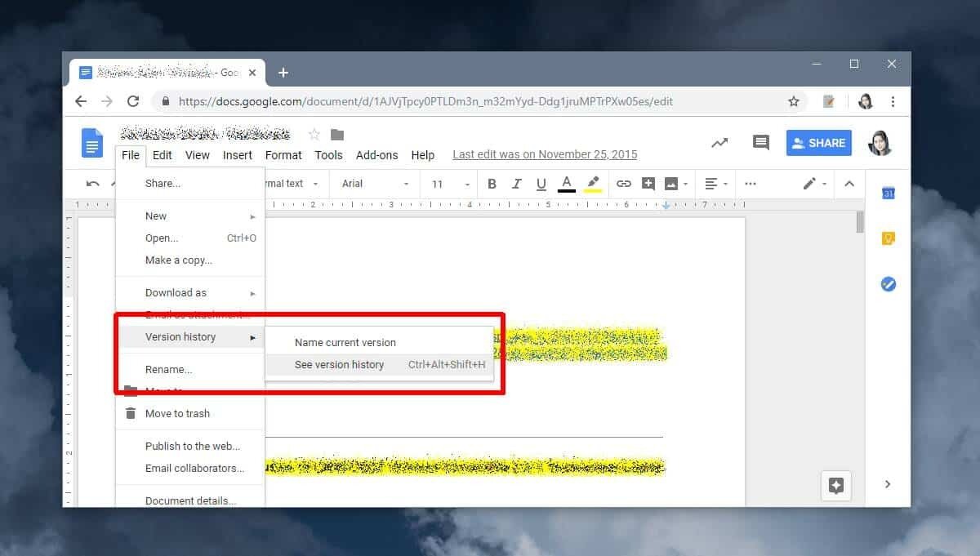Viewport: 980px width, 556px height.
Task: Toggle italic formatting
Action: pyautogui.click(x=516, y=184)
